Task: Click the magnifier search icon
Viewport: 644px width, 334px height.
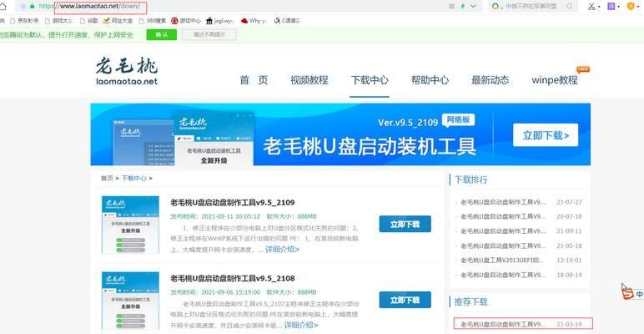Action: [x=570, y=6]
